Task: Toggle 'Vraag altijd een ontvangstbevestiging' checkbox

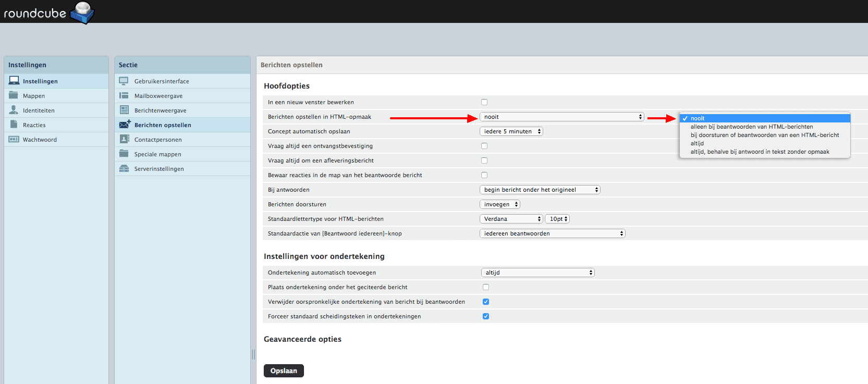Action: click(484, 146)
